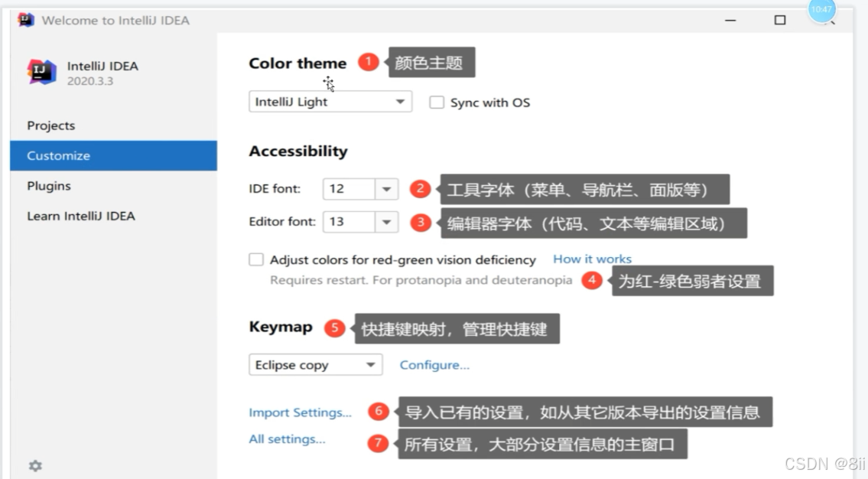
Task: Click the version text 2020.3.3
Action: pyautogui.click(x=90, y=81)
